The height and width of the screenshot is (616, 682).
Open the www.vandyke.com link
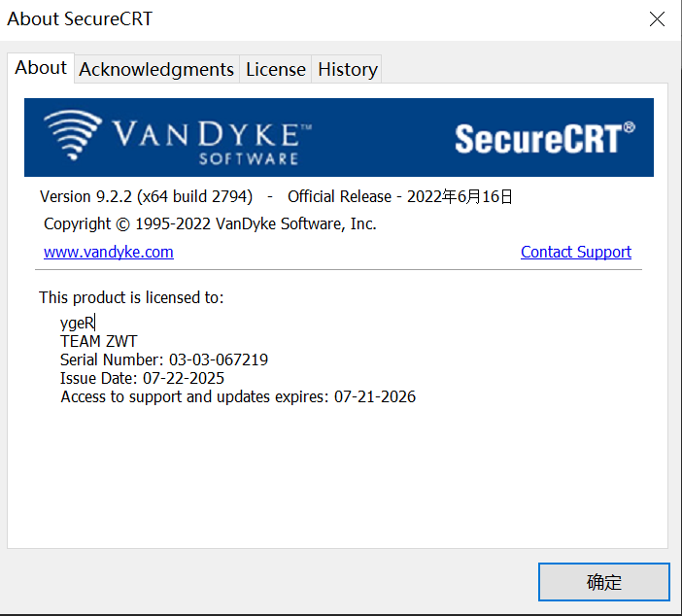coord(109,252)
